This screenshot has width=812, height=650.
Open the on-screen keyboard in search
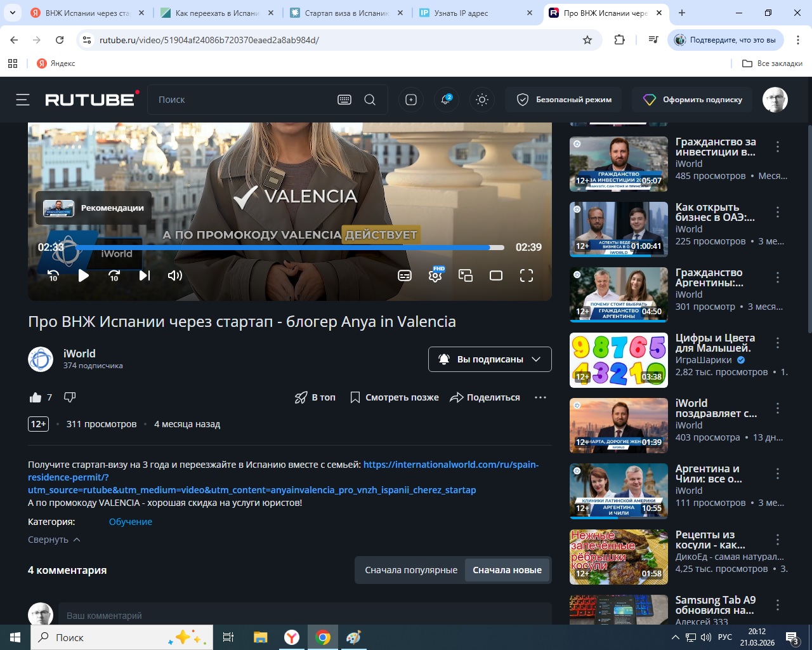(x=344, y=100)
